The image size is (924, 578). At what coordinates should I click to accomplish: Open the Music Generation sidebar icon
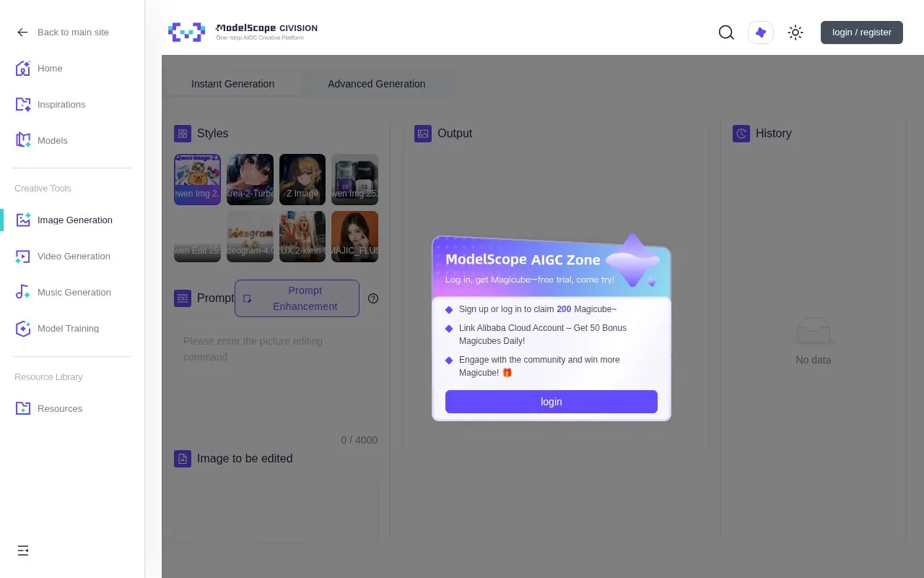[23, 293]
